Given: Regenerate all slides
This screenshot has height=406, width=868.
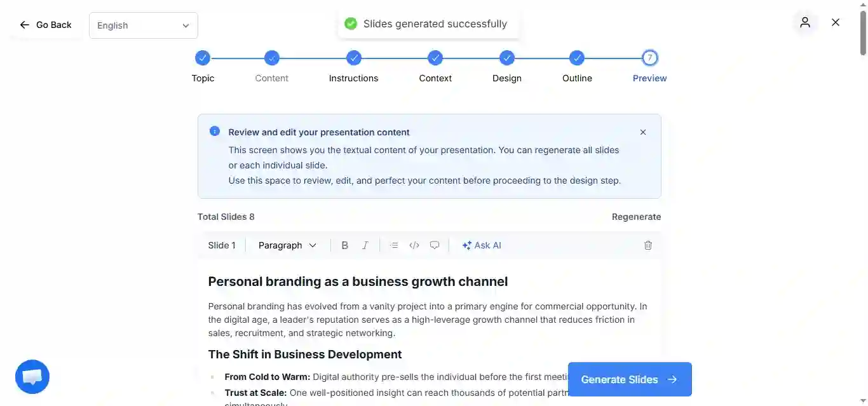Looking at the screenshot, I should tap(636, 217).
